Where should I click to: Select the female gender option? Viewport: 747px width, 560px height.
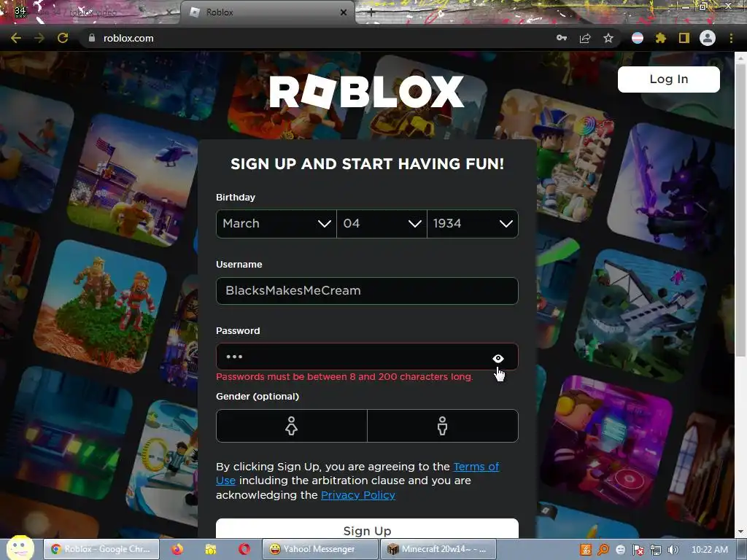(292, 426)
